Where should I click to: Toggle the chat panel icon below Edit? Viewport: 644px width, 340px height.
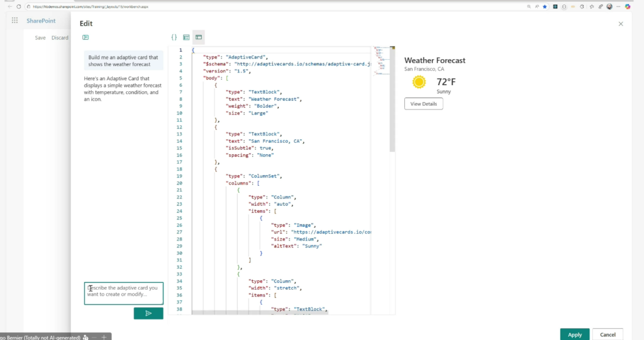click(86, 38)
